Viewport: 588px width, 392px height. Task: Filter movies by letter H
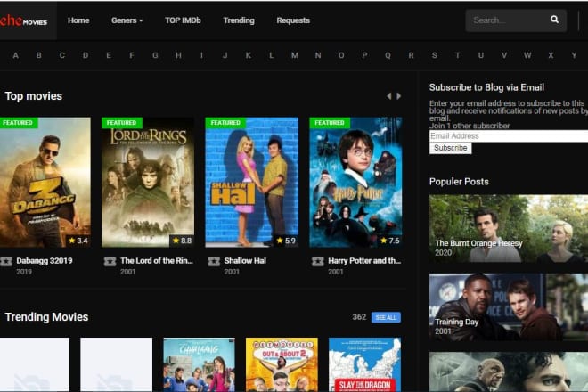click(x=178, y=55)
